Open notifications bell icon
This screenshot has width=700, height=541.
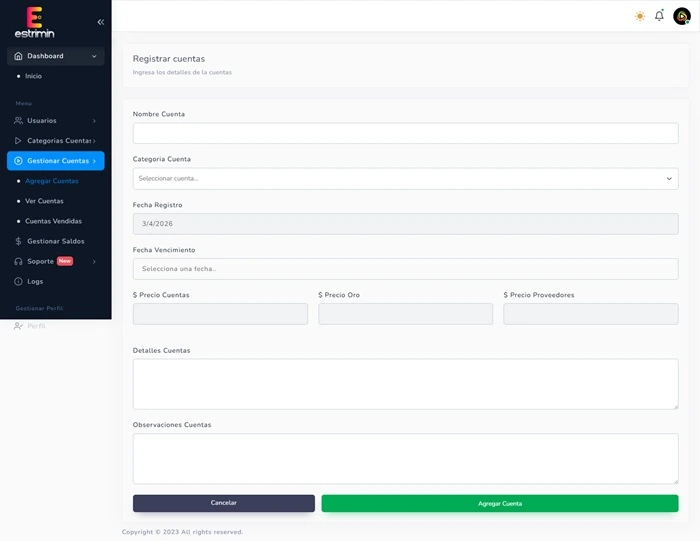click(659, 16)
